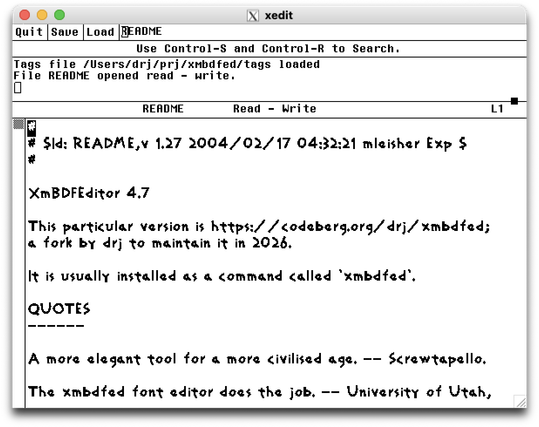Click the 'A more elegant tool' quote line
The image size is (539, 427).
tap(257, 359)
